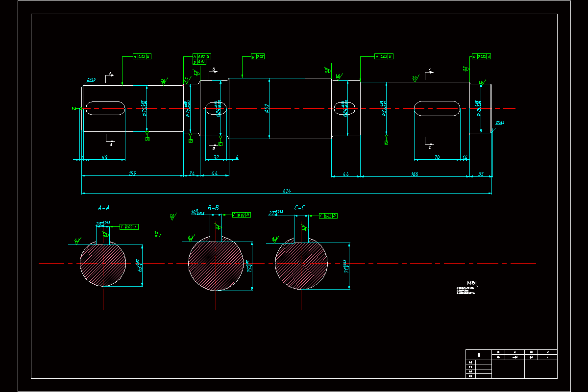
Task: Click the '0.02 B' tolerance frame in section B-B
Action: (241, 215)
